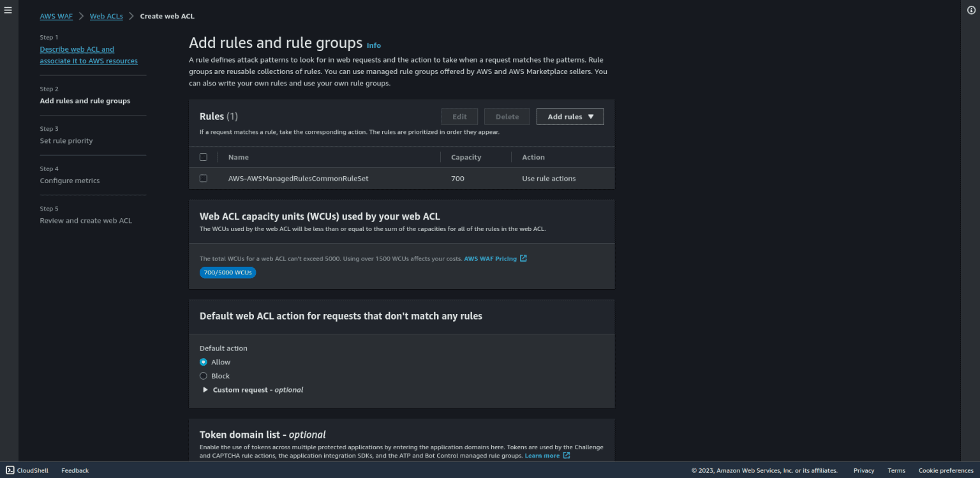980x478 pixels.
Task: Open the navigation sidebar hamburger menu
Action: [8, 10]
